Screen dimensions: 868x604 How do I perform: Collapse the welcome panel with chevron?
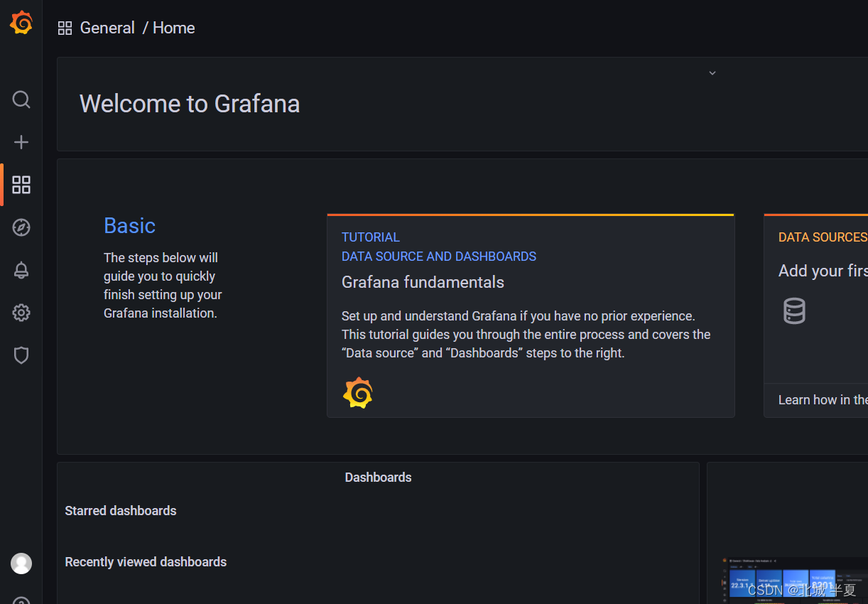point(712,73)
